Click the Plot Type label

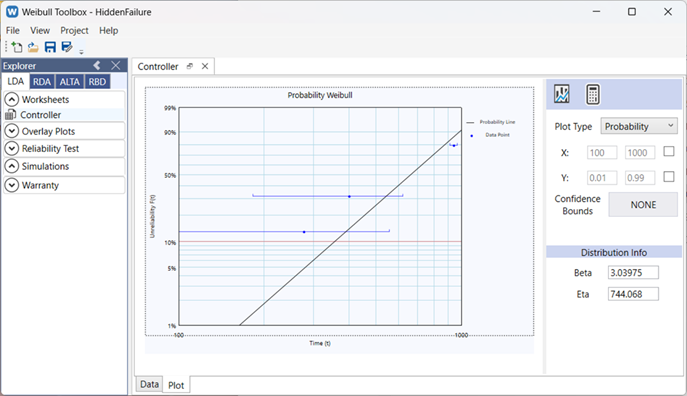573,127
